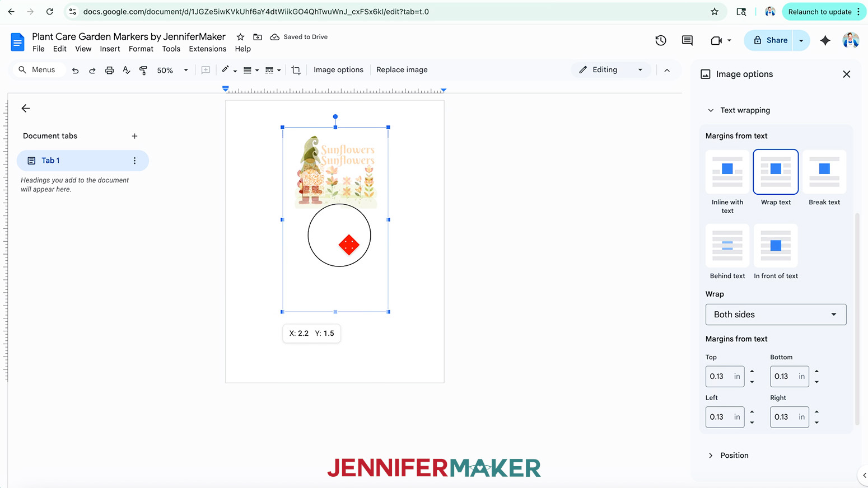Decrease the Right margin with down arrow
The width and height of the screenshot is (868, 488).
tap(816, 423)
